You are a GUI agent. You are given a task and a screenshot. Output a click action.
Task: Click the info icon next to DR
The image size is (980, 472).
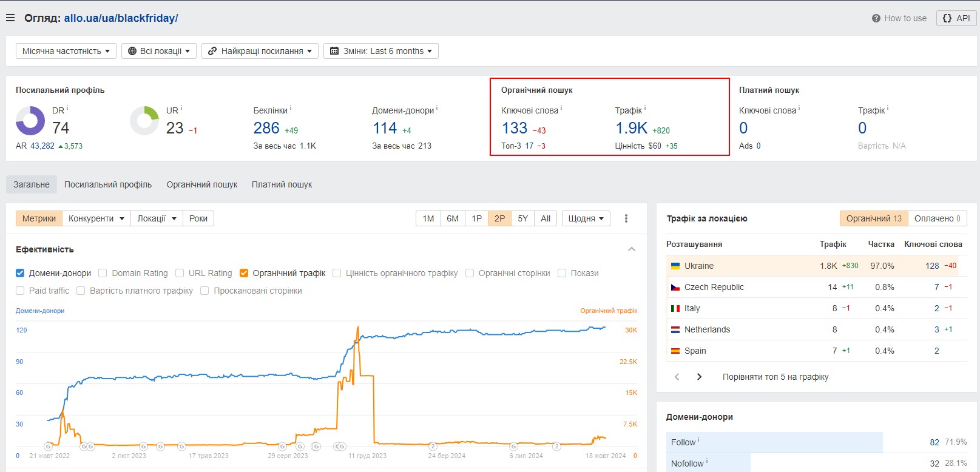tap(67, 108)
